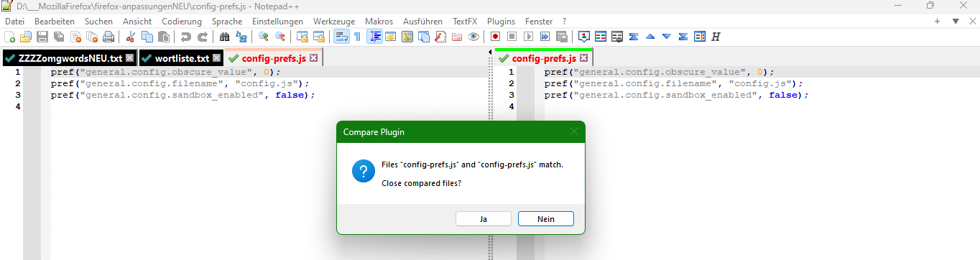Screen dimensions: 980x260
Task: Toggle show all characters pilcrow button
Action: point(357,37)
